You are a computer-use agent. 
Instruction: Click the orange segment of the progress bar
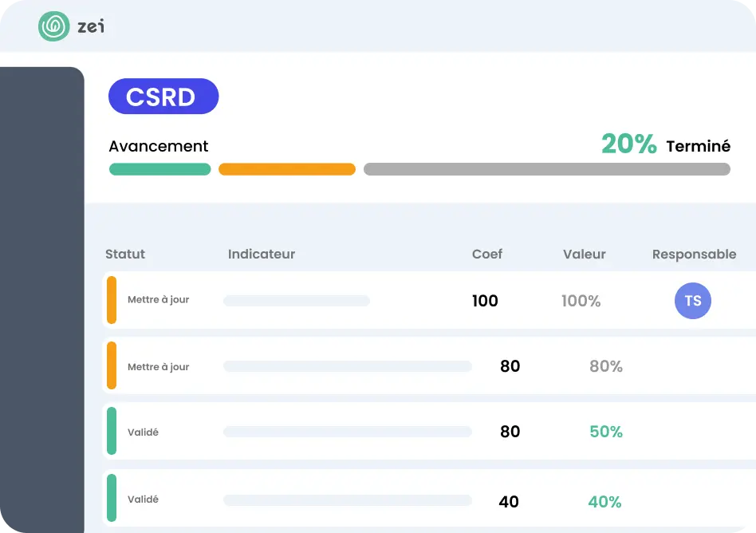tap(287, 169)
